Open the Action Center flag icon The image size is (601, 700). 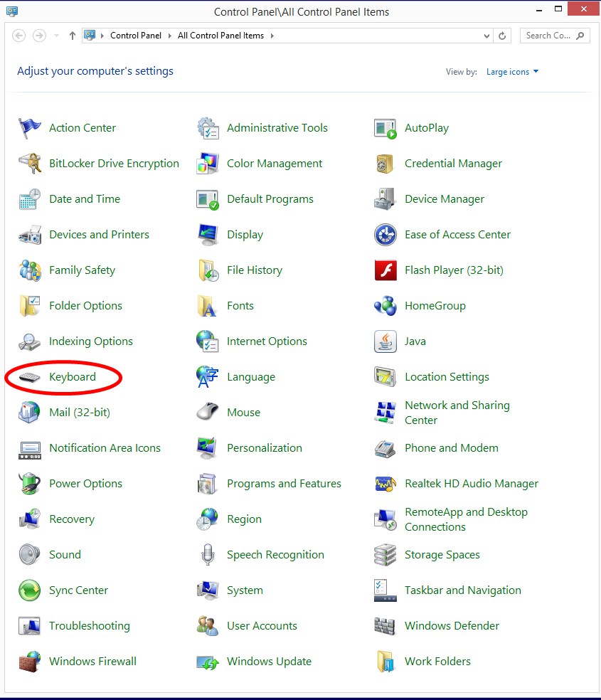coord(29,128)
